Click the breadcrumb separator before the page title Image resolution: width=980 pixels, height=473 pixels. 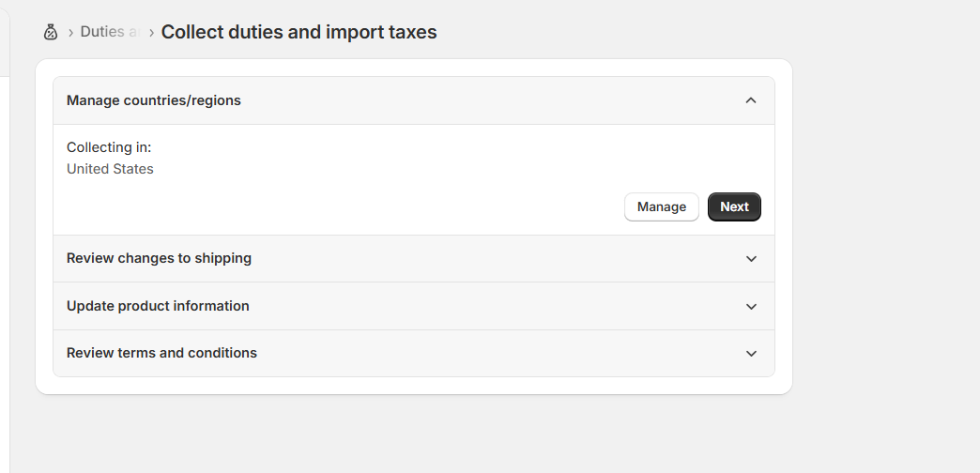151,32
